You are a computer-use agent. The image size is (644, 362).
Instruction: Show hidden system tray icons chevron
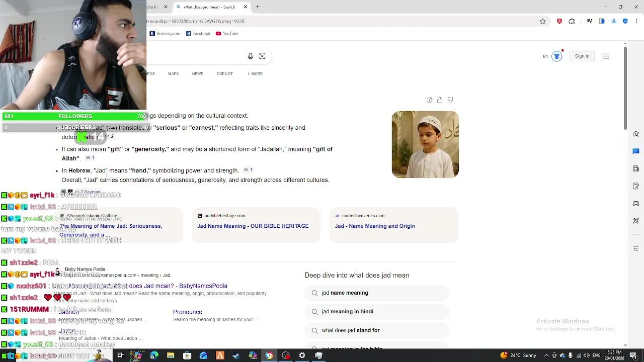click(x=547, y=355)
